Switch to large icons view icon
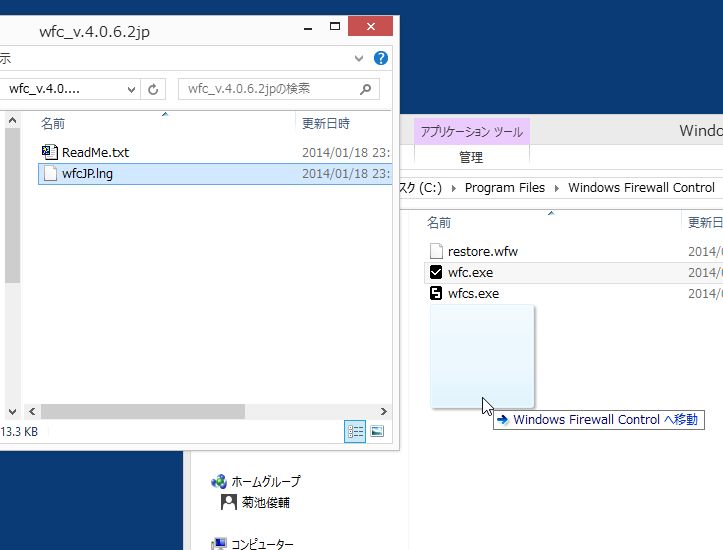This screenshot has height=550, width=723. (377, 432)
